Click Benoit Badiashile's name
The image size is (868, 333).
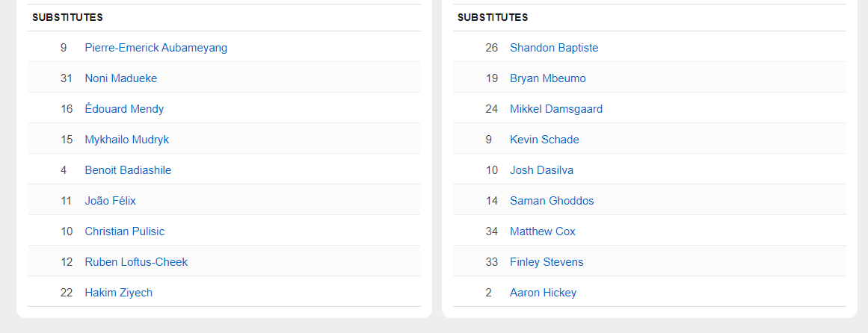click(x=128, y=170)
